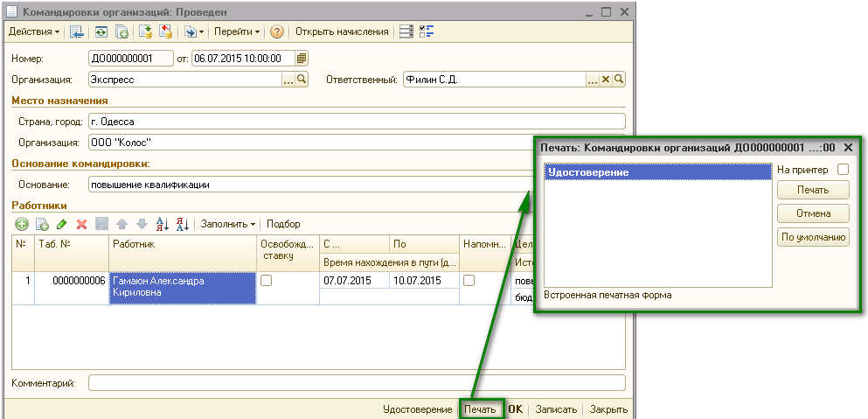Click the start date cell 07.07.2015
This screenshot has height=419, width=868.
coord(354,281)
